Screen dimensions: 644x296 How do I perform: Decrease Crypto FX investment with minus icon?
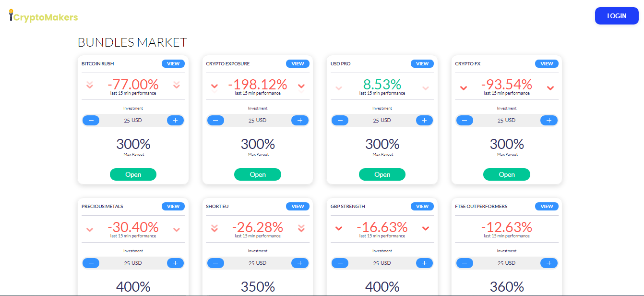[x=465, y=120]
